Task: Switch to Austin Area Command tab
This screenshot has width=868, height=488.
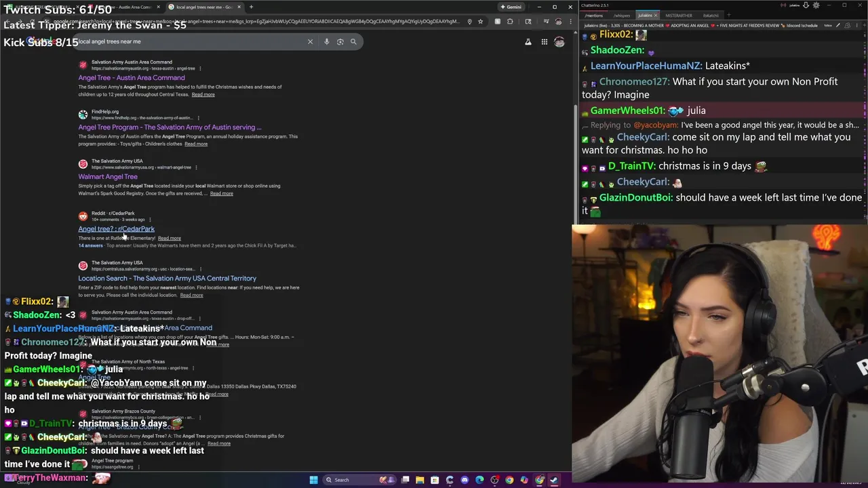Action: point(127,7)
